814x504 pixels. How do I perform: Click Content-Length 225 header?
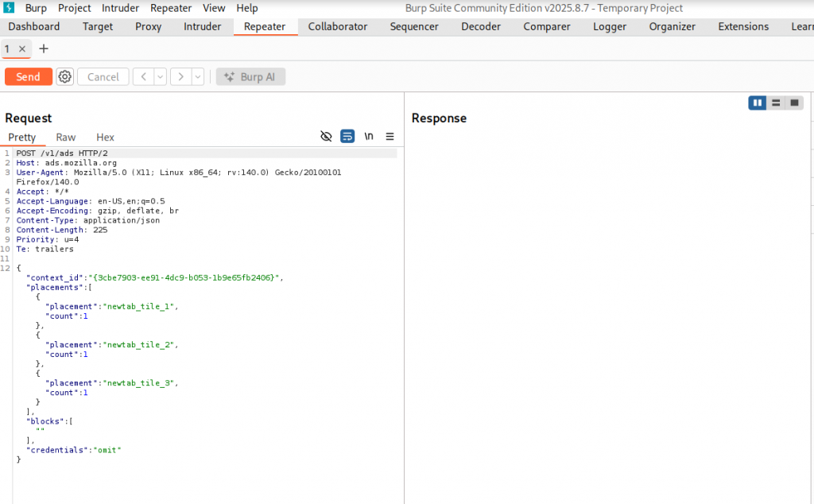(62, 230)
